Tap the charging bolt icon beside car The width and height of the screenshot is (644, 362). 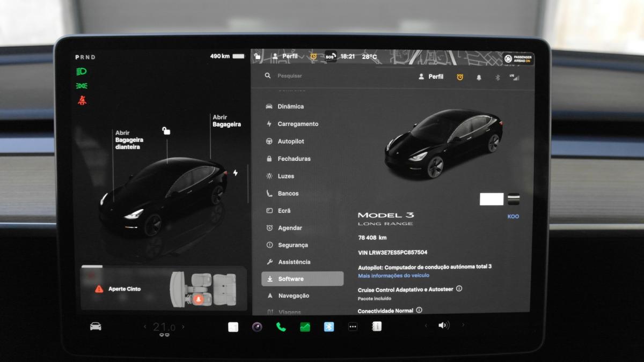pyautogui.click(x=235, y=173)
